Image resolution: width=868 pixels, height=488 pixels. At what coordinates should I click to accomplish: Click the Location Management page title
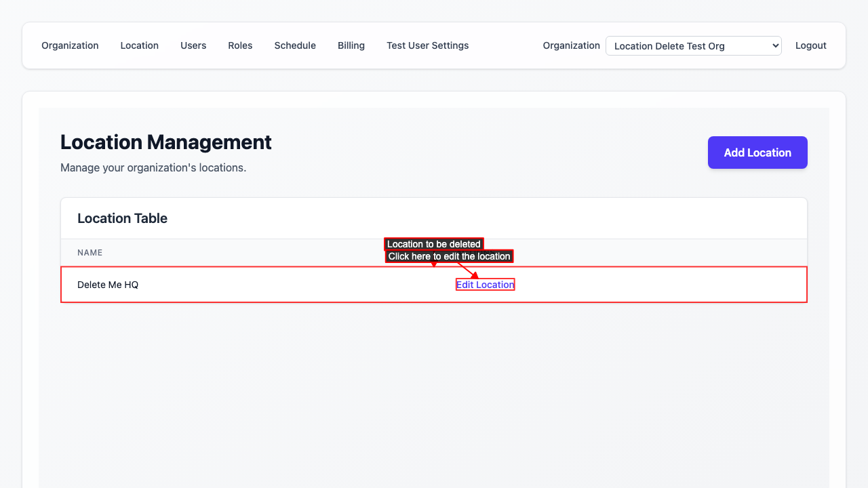[165, 142]
